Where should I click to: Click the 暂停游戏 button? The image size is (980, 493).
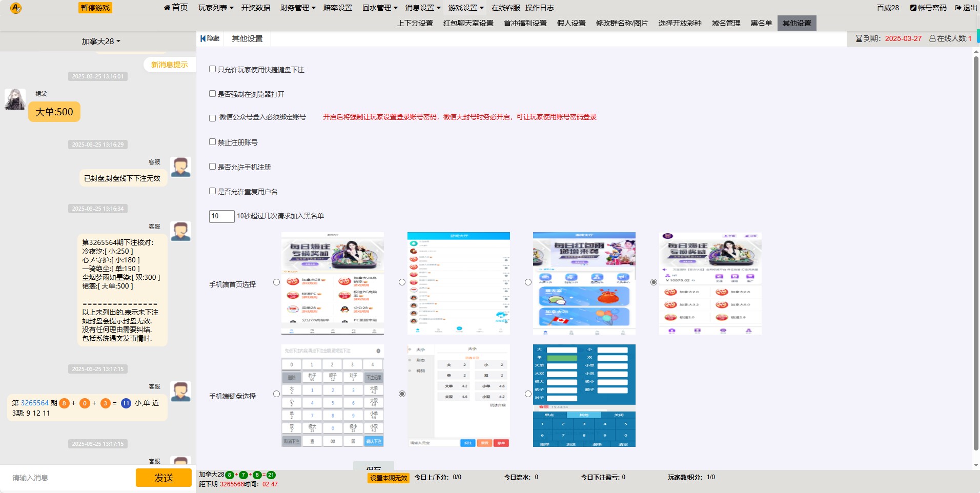(x=95, y=8)
